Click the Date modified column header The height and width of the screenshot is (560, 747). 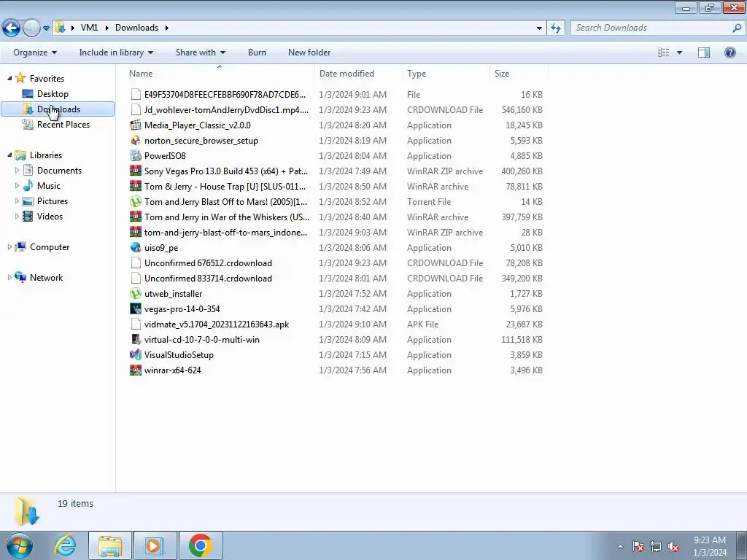coord(358,74)
